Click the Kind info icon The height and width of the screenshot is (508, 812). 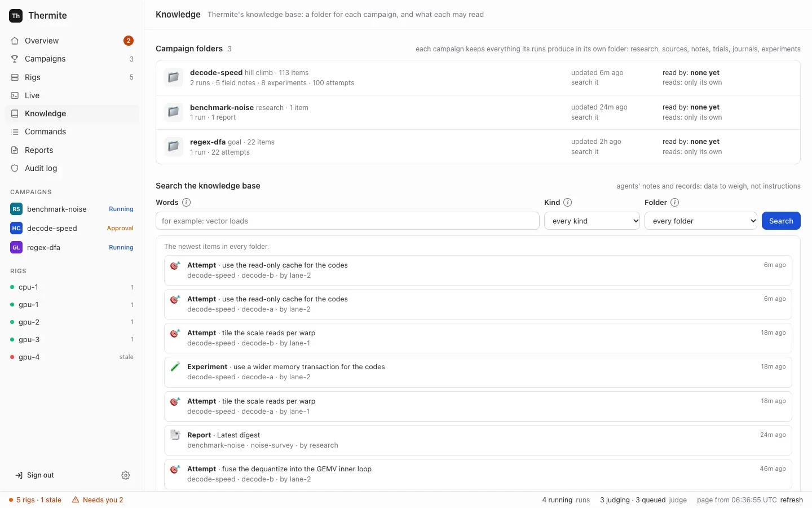tap(568, 203)
